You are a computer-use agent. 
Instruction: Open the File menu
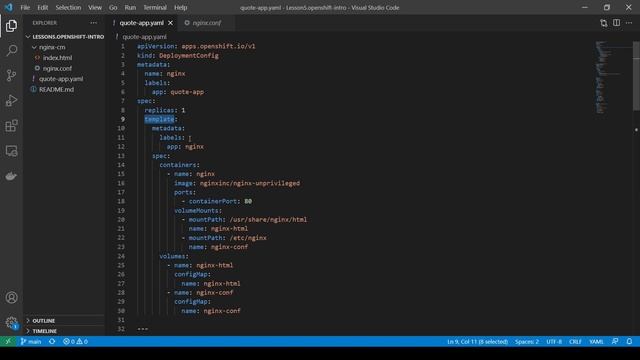tap(25, 7)
